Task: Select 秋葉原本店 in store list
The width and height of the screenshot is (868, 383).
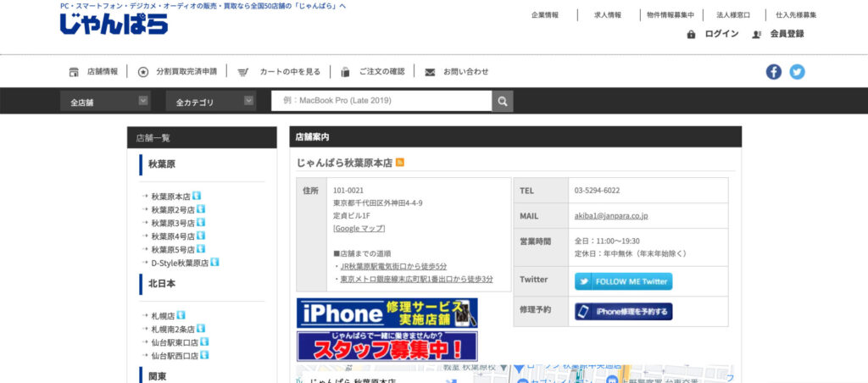Action: pos(170,197)
